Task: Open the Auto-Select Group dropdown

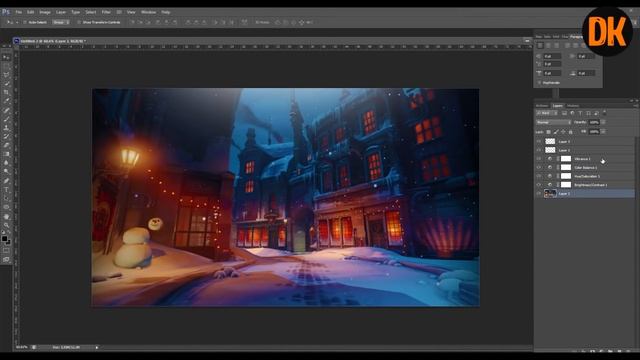Action: (60, 22)
